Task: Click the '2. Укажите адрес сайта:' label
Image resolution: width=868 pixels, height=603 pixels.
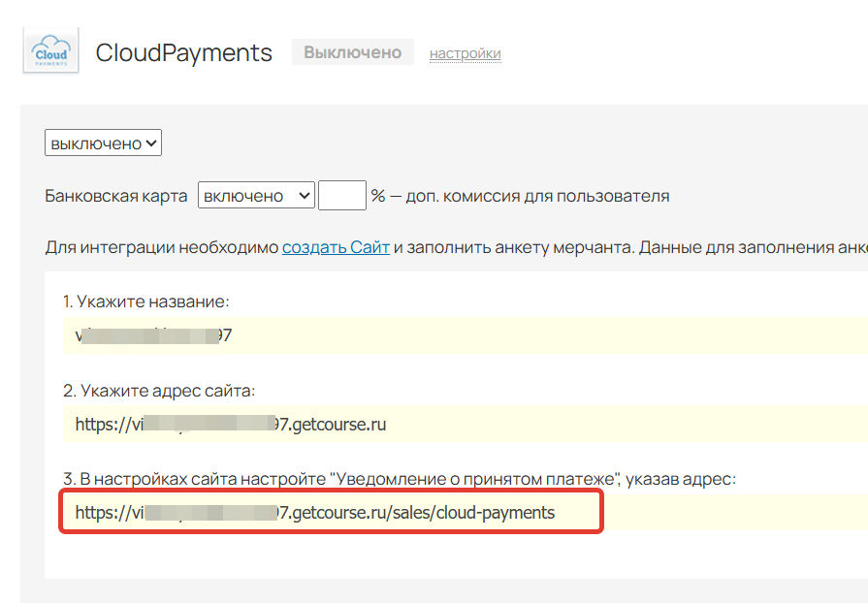Action: pos(159,391)
